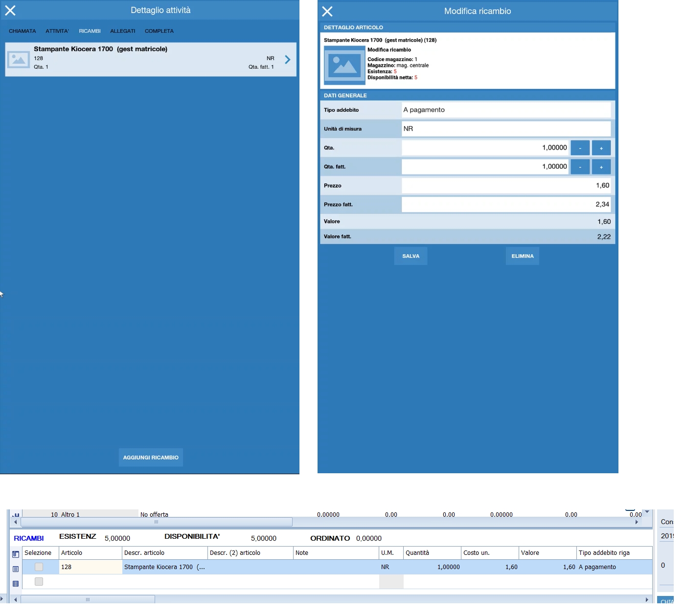Click the No offerta cell in the upper grid
The width and height of the screenshot is (685, 616).
pyautogui.click(x=154, y=514)
